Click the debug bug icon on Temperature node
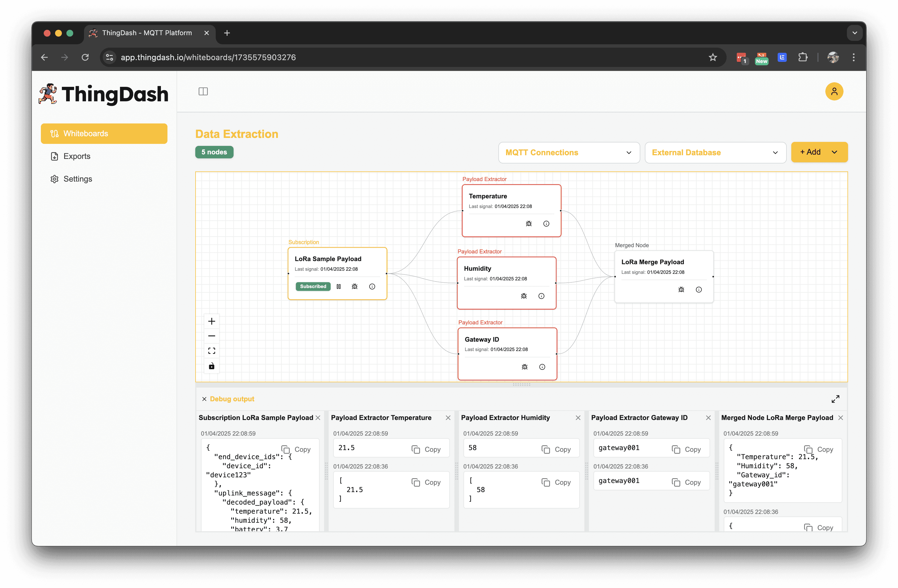The height and width of the screenshot is (588, 898). pyautogui.click(x=529, y=224)
